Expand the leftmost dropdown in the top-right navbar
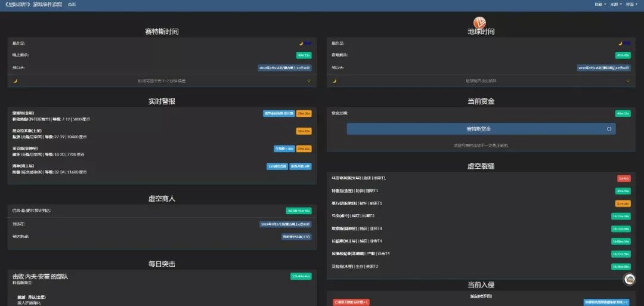The height and width of the screenshot is (306, 644). tap(600, 5)
